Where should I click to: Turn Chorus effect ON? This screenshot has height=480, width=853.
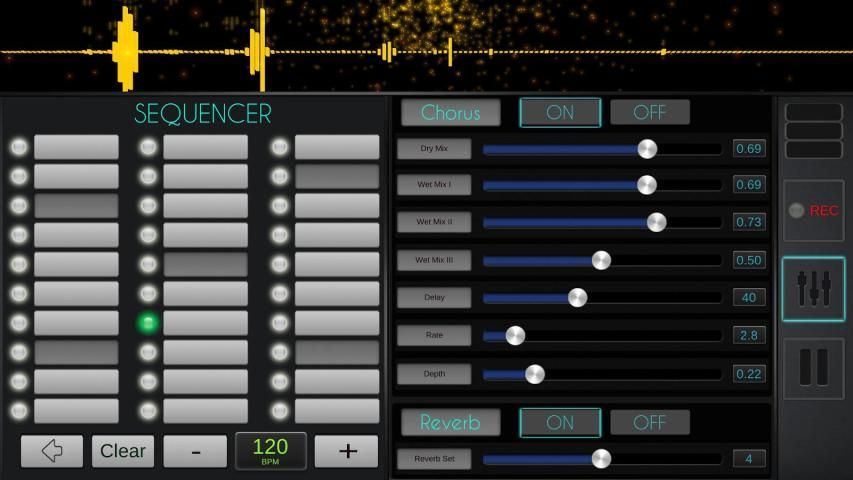[560, 113]
